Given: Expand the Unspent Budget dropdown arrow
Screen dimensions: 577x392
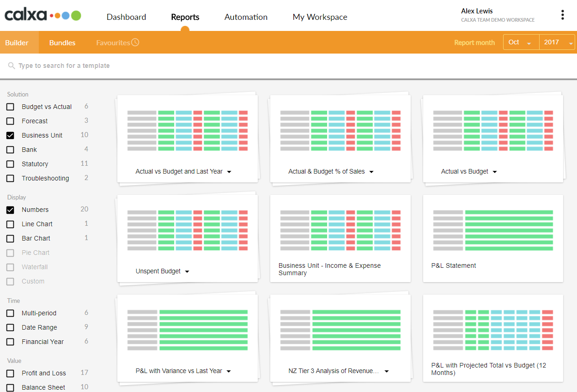Looking at the screenshot, I should [x=187, y=271].
